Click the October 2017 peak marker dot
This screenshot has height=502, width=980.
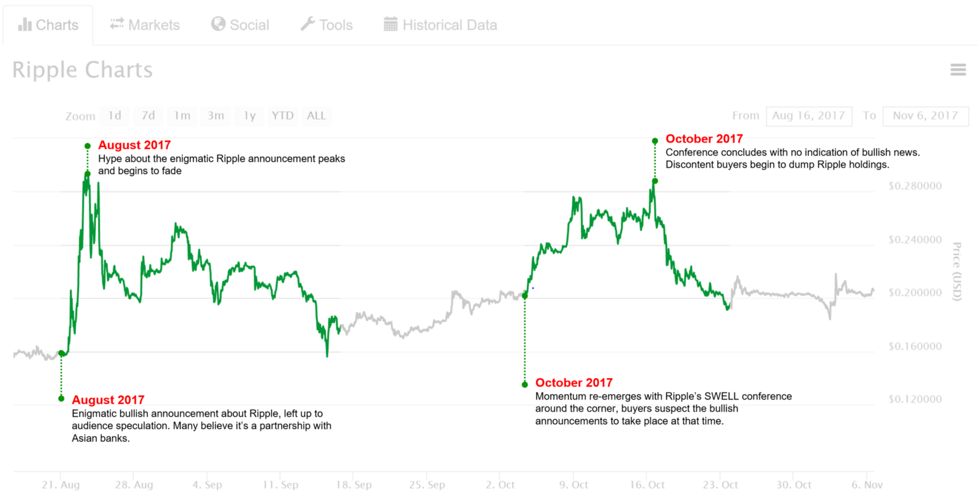click(x=655, y=141)
